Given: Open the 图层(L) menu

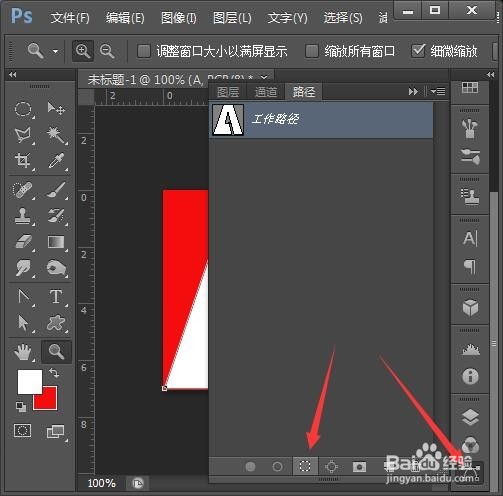Looking at the screenshot, I should (x=232, y=17).
